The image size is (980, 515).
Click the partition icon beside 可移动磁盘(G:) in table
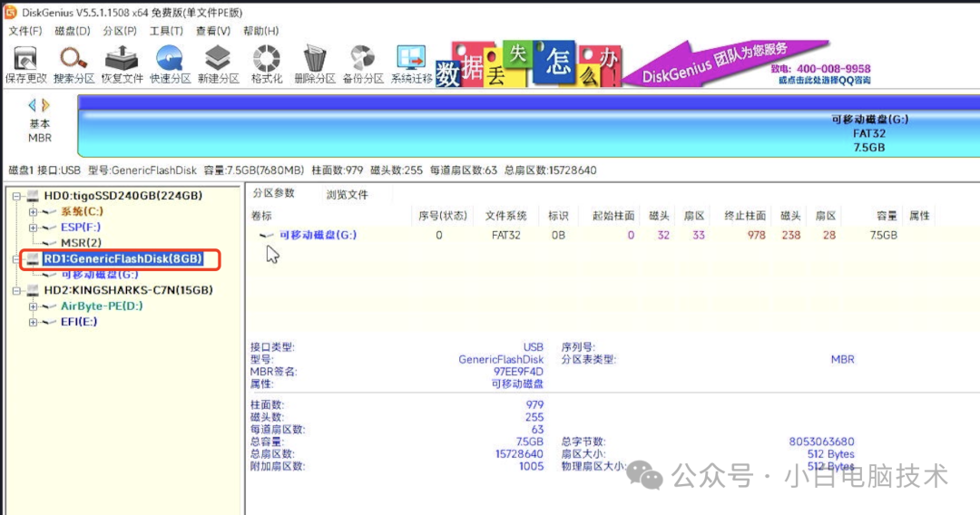click(x=266, y=236)
